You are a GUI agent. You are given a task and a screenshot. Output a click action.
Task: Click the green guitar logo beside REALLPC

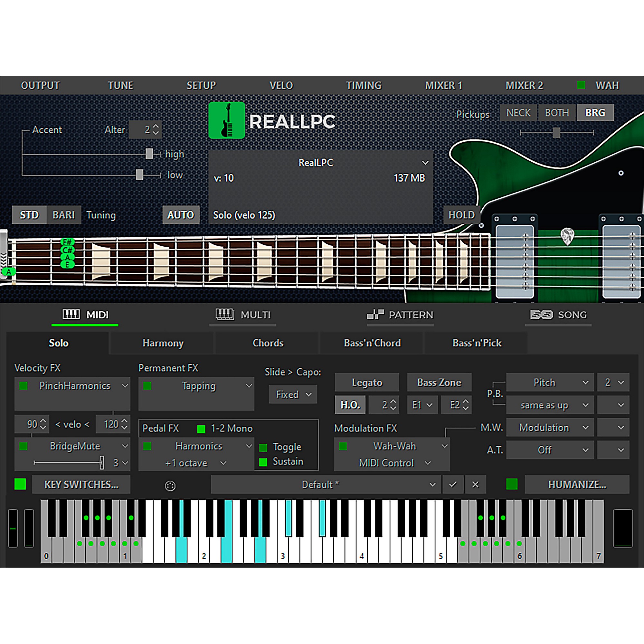[x=227, y=120]
